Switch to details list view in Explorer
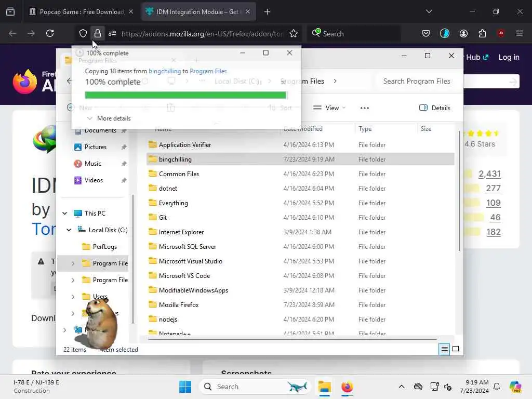532x399 pixels. click(444, 349)
